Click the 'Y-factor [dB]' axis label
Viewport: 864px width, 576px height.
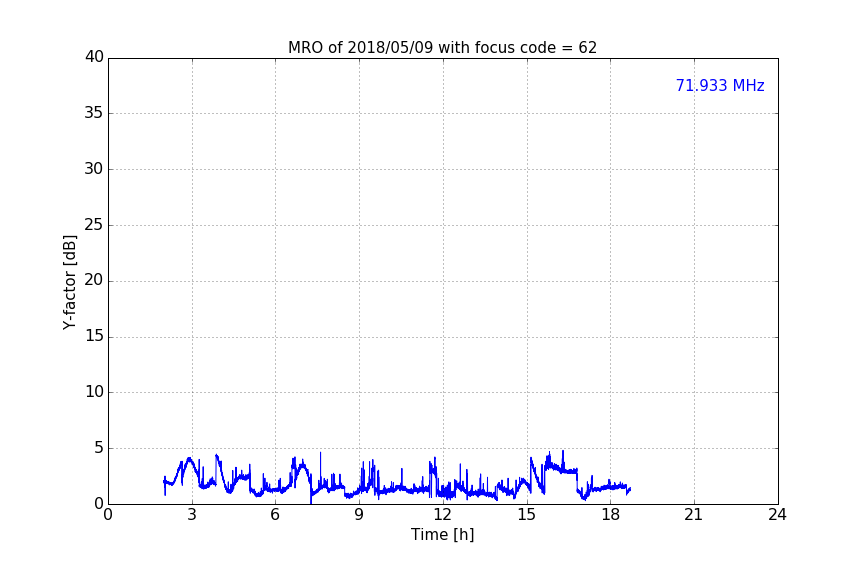click(x=69, y=282)
